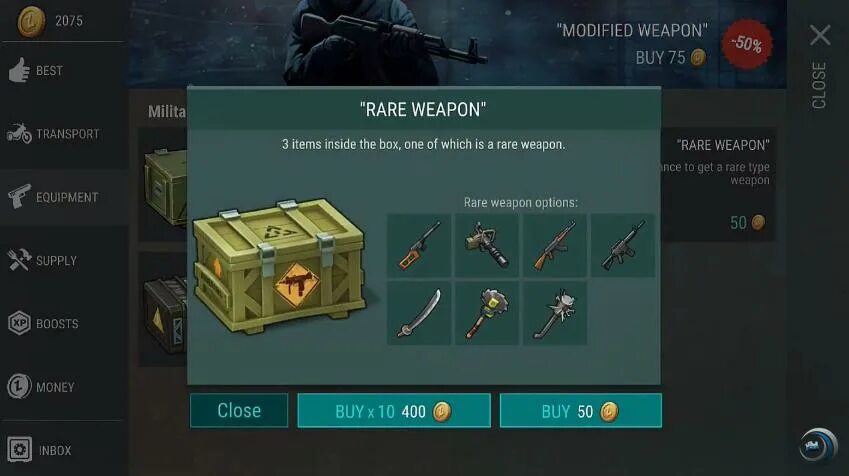Buy ten boxes for 400 coins
This screenshot has height=476, width=849.
(x=394, y=411)
